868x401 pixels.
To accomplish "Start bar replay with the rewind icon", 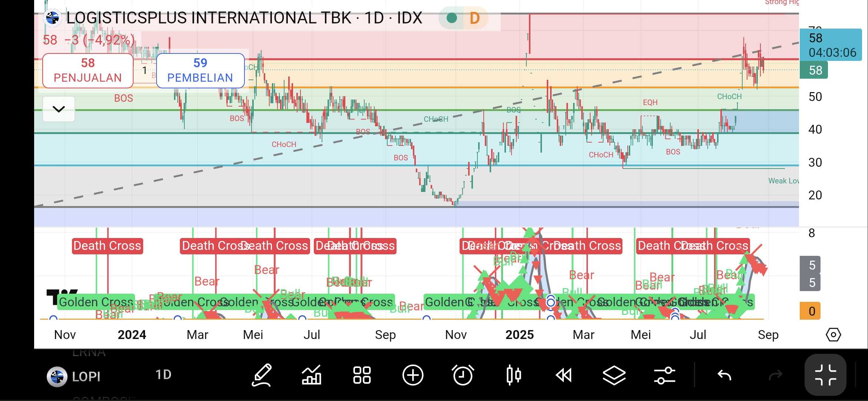I will click(564, 375).
